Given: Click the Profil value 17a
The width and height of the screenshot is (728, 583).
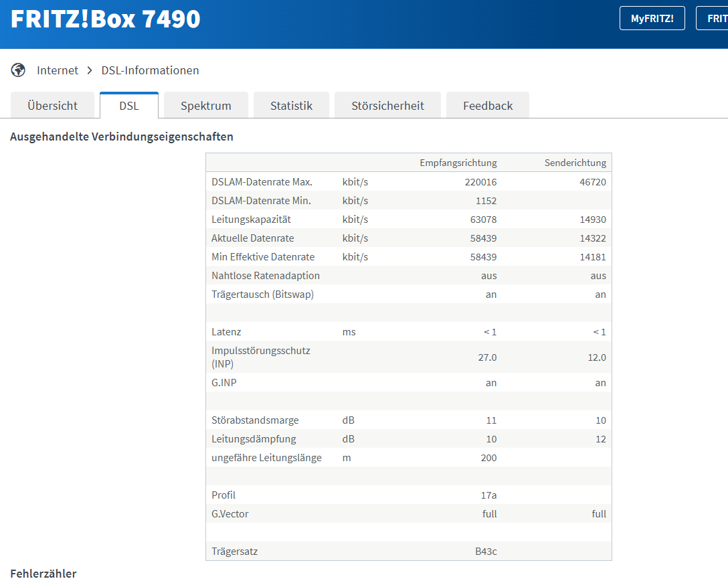Looking at the screenshot, I should point(488,495).
